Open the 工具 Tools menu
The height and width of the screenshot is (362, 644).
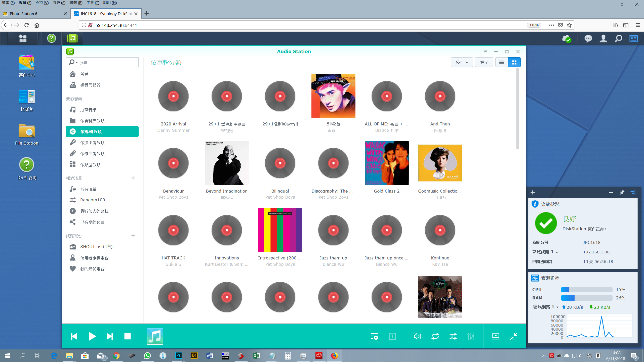pyautogui.click(x=93, y=3)
